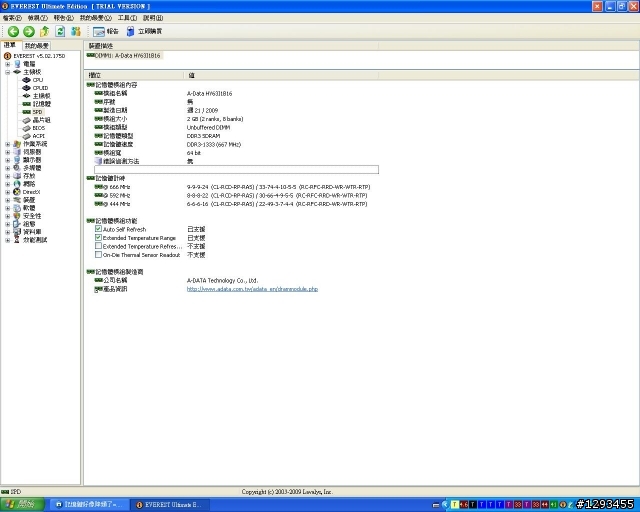The image size is (640, 512).
Task: Click the Windows Start button
Action: pyautogui.click(x=22, y=505)
